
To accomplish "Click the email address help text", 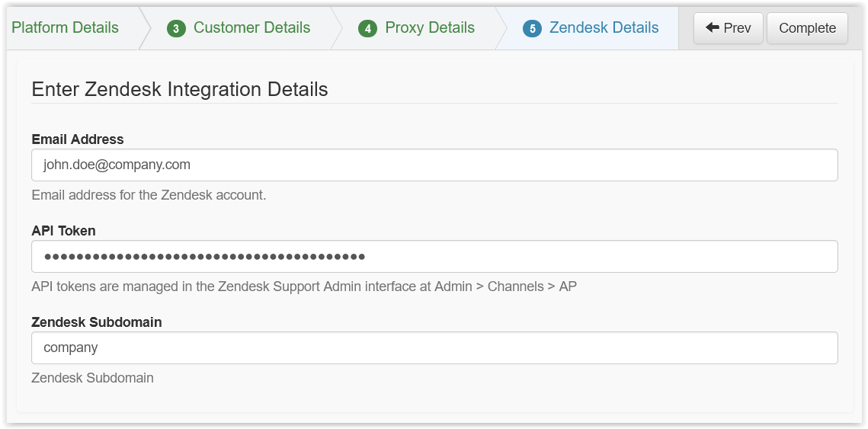I will coord(149,195).
